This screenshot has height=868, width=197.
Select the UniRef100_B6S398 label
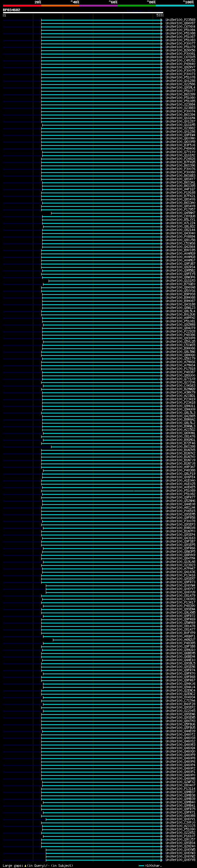click(x=180, y=447)
